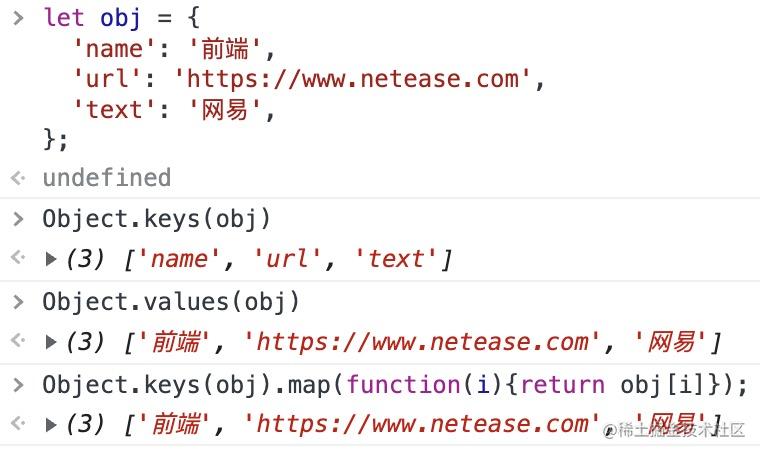Click the Object.keys(obj) command text

pyautogui.click(x=157, y=219)
